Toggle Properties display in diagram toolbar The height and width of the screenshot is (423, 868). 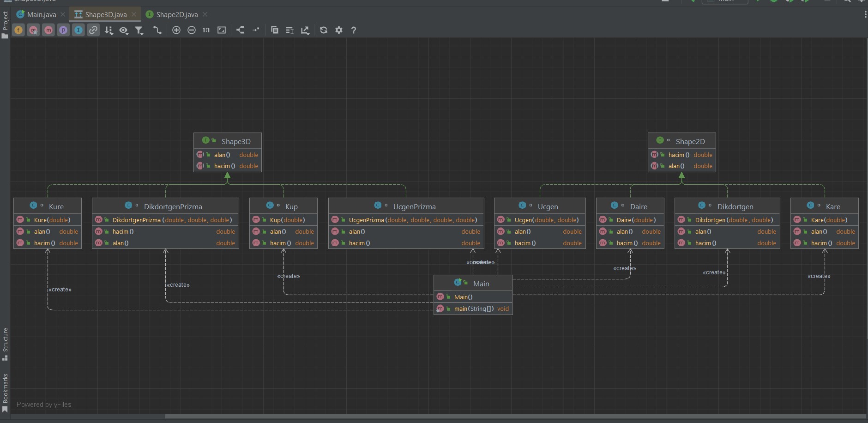[x=63, y=30]
